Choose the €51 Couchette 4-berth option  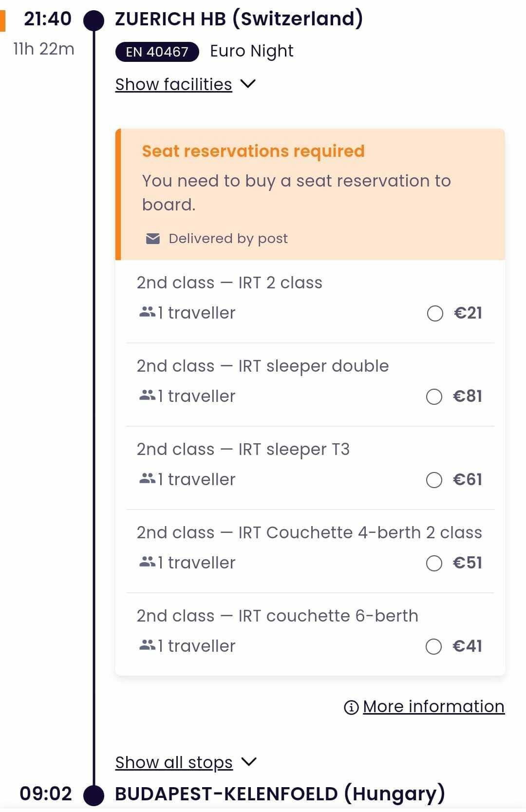pyautogui.click(x=434, y=563)
